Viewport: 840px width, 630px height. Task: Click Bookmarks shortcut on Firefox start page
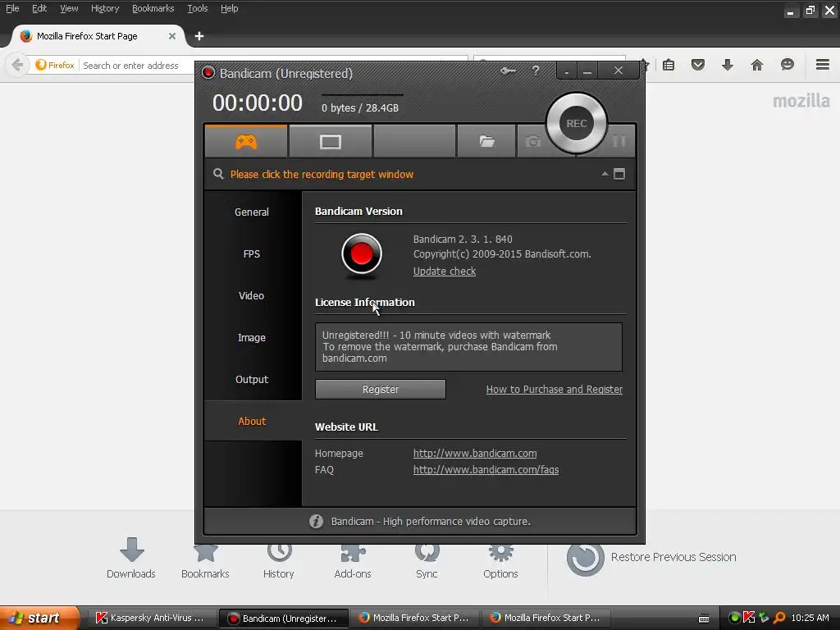click(x=205, y=561)
